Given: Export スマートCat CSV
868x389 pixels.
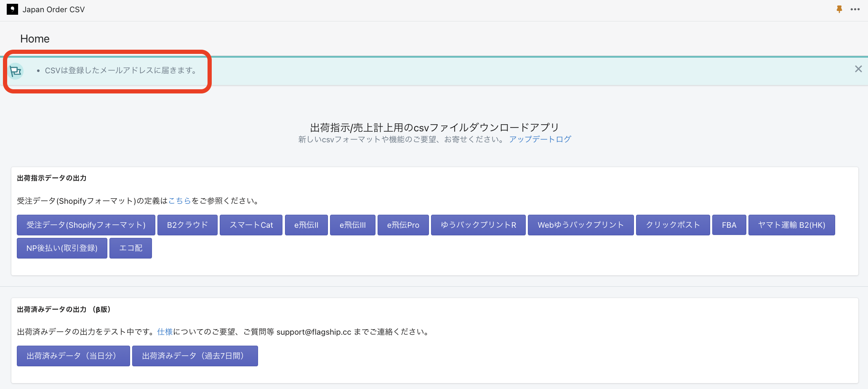Looking at the screenshot, I should click(x=251, y=225).
